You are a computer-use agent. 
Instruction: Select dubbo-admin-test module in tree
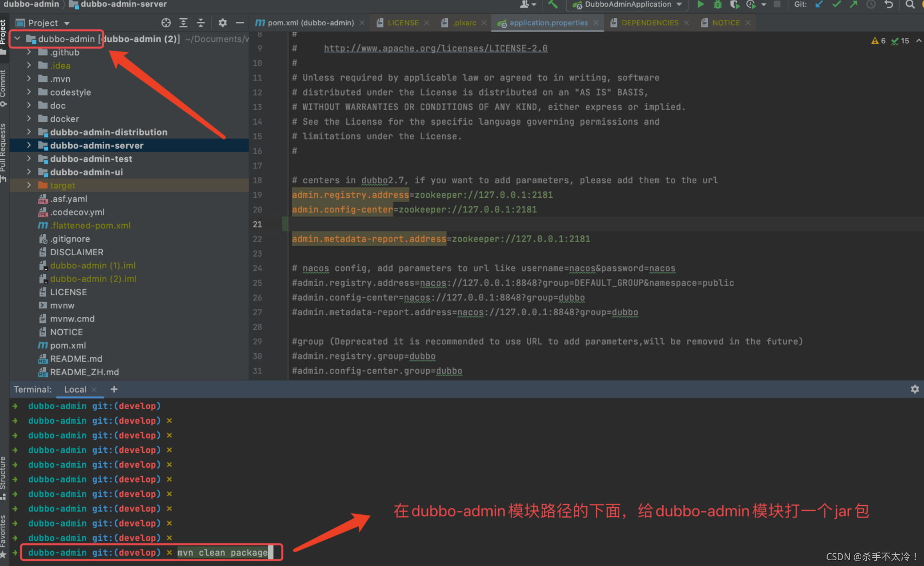click(91, 159)
